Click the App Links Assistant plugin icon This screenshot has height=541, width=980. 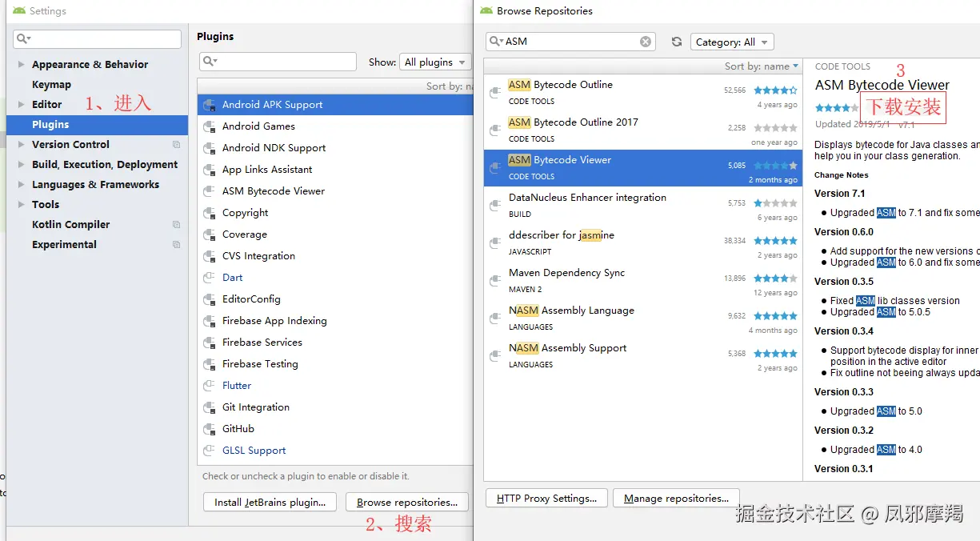(x=209, y=170)
